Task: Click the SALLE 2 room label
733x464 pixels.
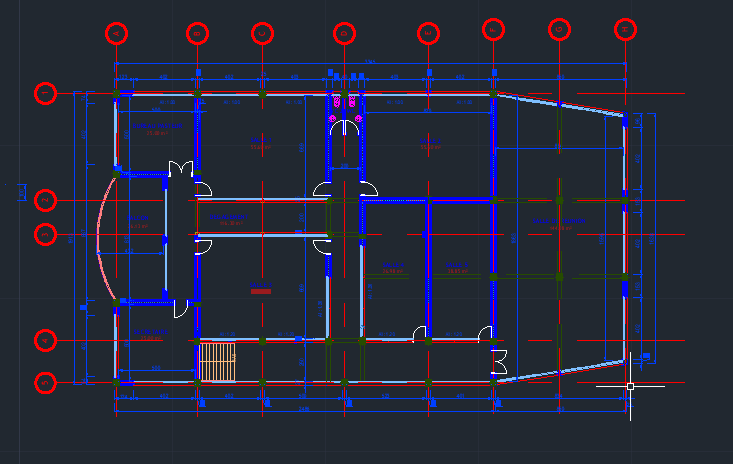Action: click(x=430, y=140)
